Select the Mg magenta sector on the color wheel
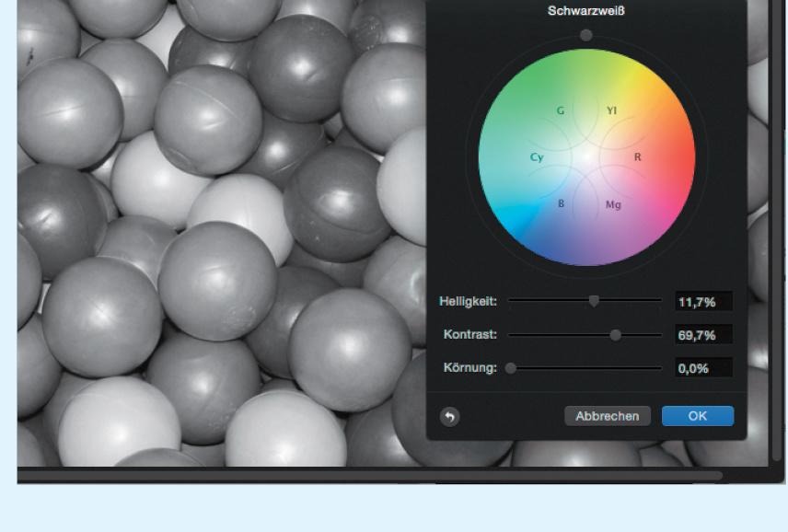 613,204
